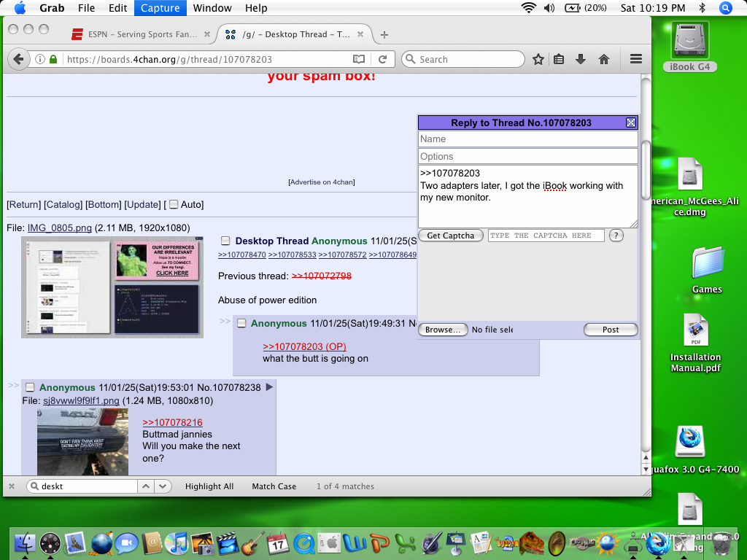747x560 pixels.
Task: Bookmark this page with the star icon
Action: [x=538, y=59]
